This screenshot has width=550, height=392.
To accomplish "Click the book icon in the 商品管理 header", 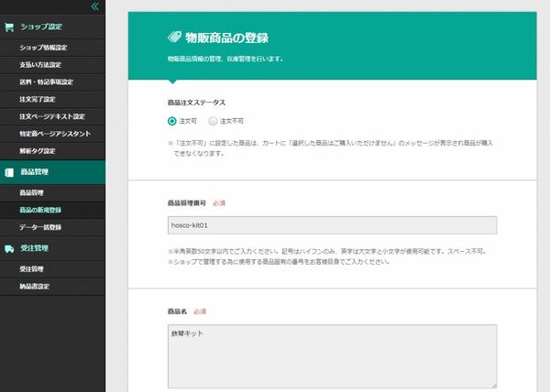I will pyautogui.click(x=9, y=172).
